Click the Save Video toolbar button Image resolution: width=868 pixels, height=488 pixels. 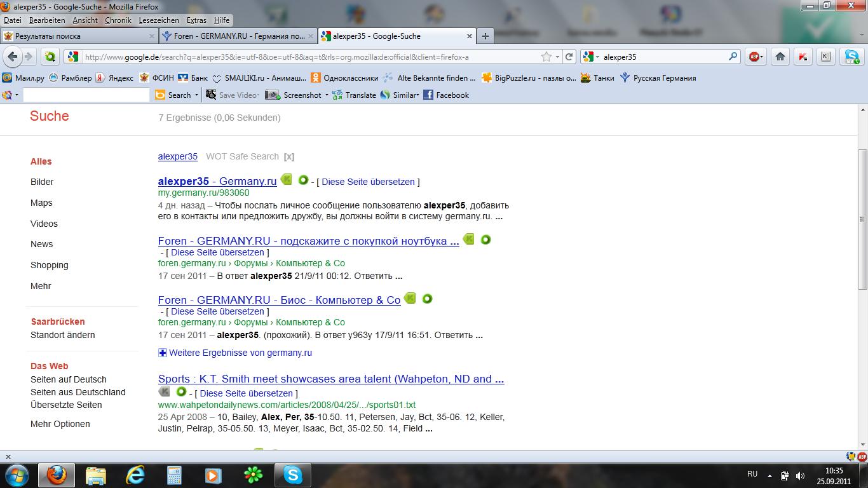click(x=231, y=95)
